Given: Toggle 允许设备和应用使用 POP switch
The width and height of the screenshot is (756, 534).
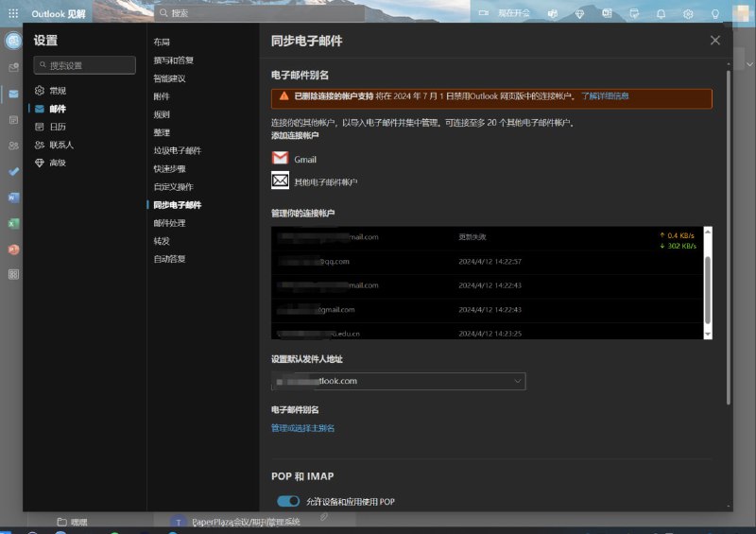Looking at the screenshot, I should point(287,501).
